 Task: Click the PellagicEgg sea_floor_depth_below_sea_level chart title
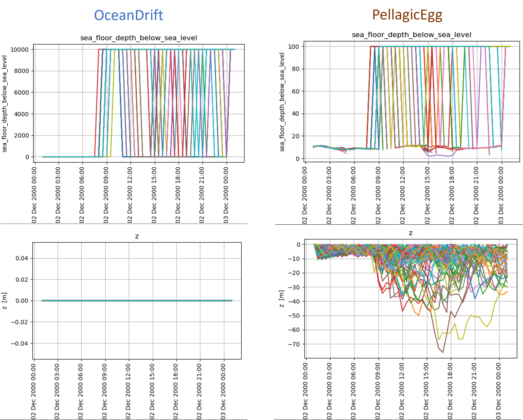[411, 35]
